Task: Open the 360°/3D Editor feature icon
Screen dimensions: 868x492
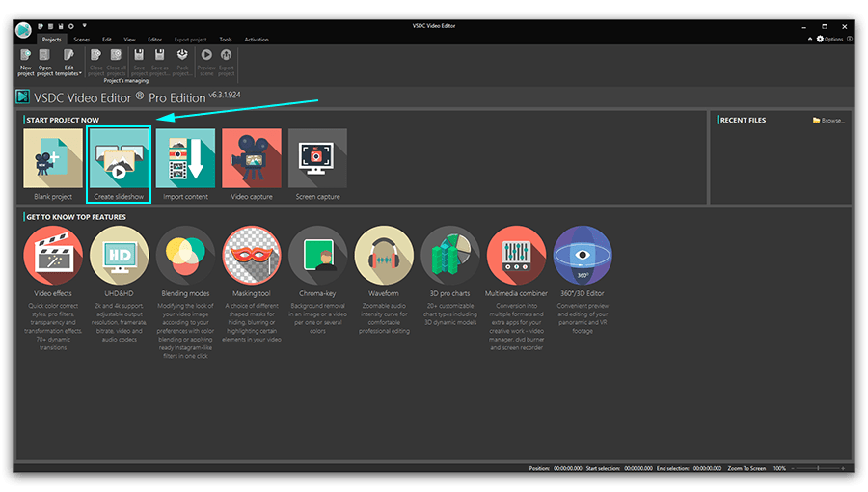Action: coord(583,255)
